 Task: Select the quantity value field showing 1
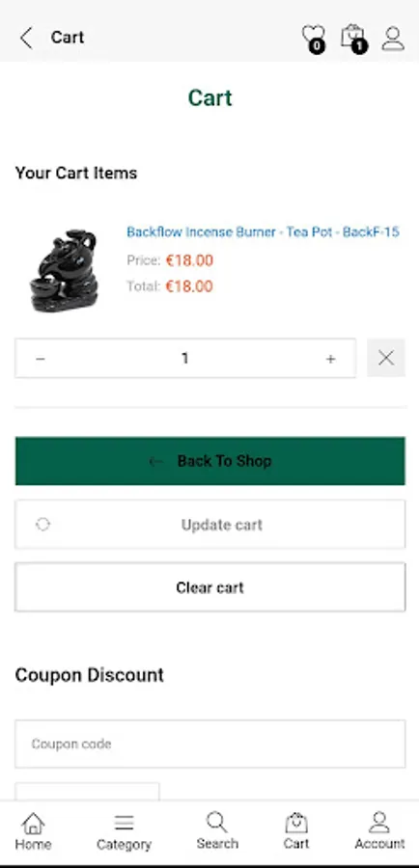tap(185, 358)
